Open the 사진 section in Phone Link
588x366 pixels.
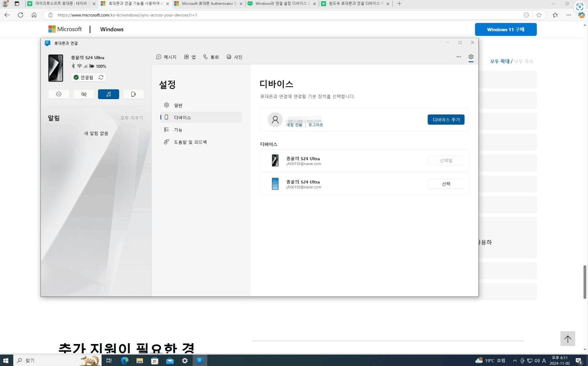point(234,57)
